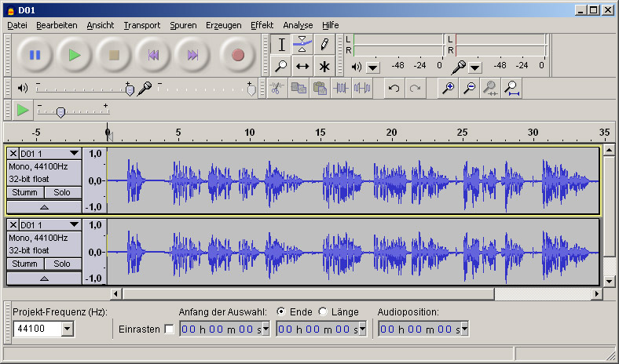619x364 pixels.
Task: Open the Projekt-Frequenz 44100 dropdown
Action: tap(68, 329)
